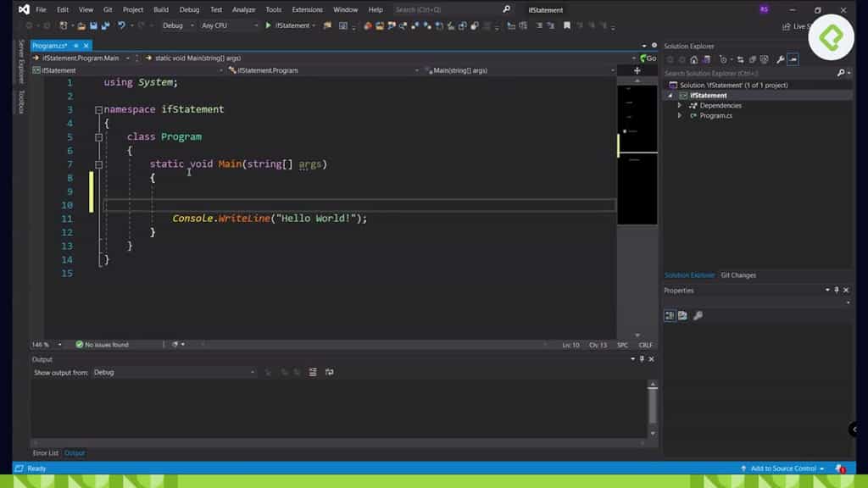
Task: Open the wrench Properties icon in Solution Explorer
Action: (x=780, y=59)
